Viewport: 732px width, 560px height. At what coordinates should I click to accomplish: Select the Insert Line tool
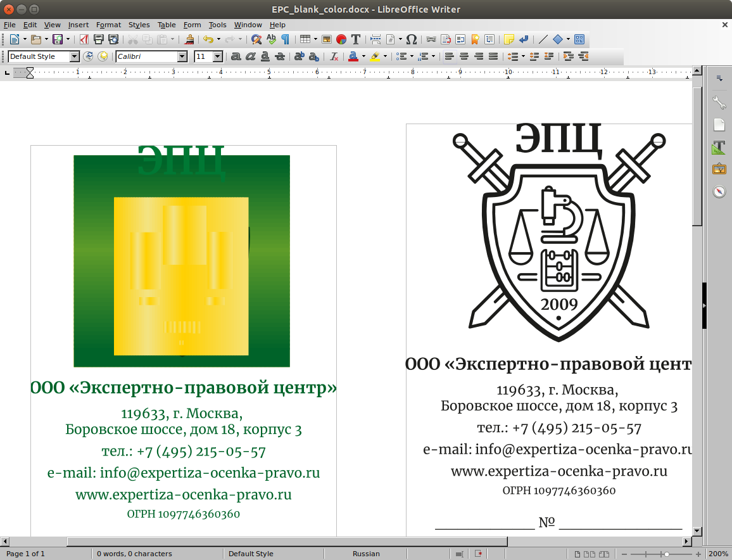pyautogui.click(x=543, y=39)
